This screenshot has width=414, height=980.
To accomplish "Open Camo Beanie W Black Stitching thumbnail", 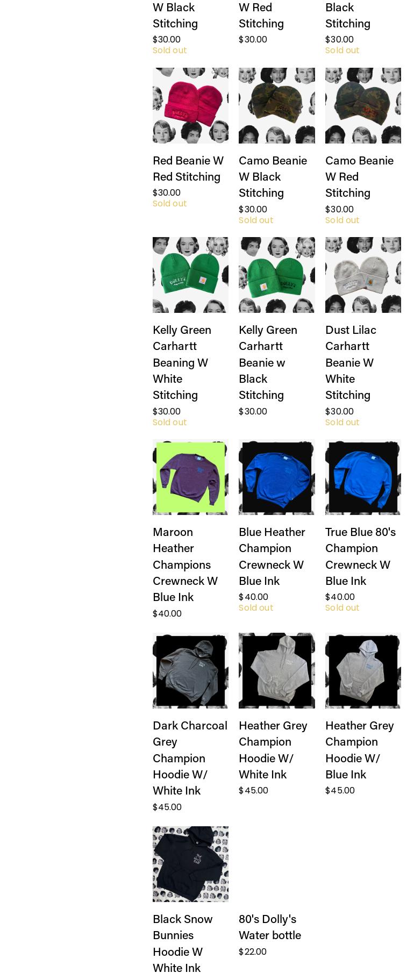I will [x=277, y=105].
